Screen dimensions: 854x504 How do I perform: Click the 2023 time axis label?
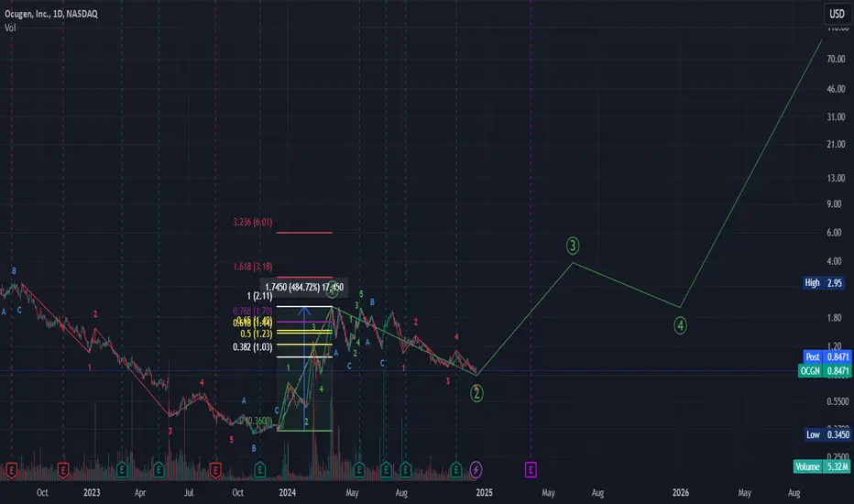click(92, 493)
